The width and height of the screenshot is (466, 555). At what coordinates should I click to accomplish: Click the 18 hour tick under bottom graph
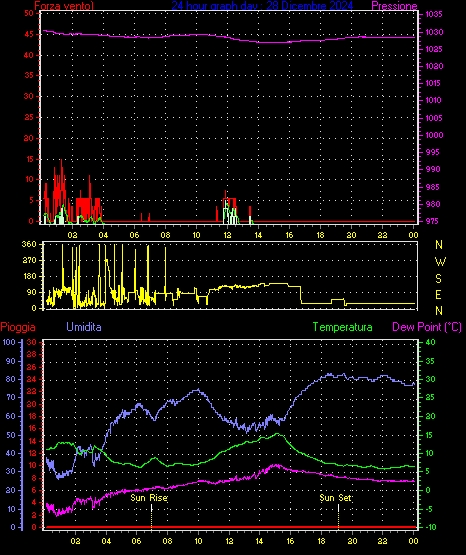pyautogui.click(x=321, y=541)
